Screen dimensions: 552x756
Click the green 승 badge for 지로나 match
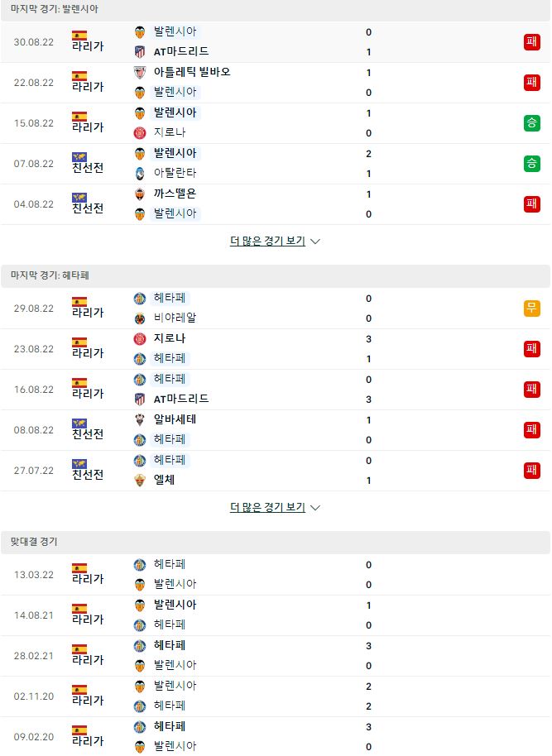[532, 123]
